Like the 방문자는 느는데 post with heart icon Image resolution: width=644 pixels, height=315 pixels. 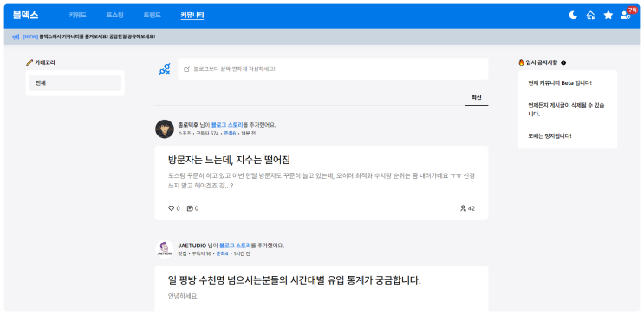pos(172,208)
